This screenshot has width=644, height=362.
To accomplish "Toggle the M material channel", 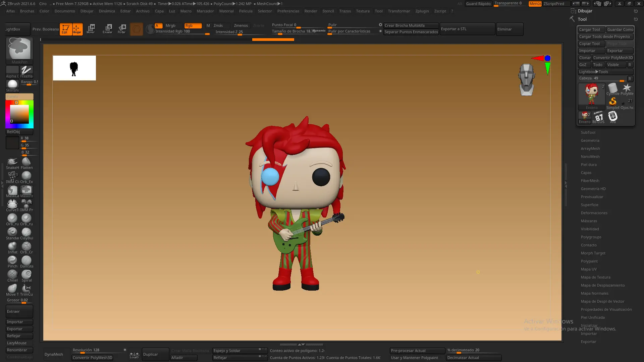I will pyautogui.click(x=208, y=25).
